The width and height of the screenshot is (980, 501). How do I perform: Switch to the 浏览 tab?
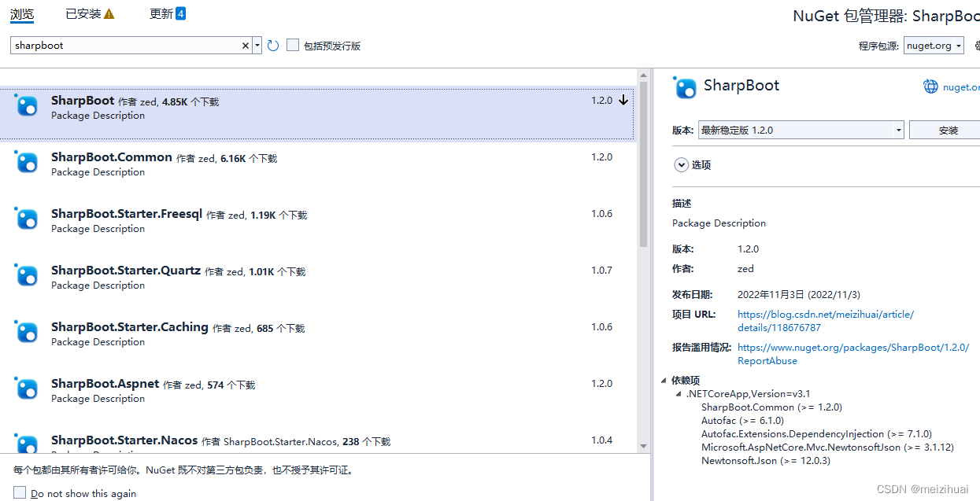[22, 14]
